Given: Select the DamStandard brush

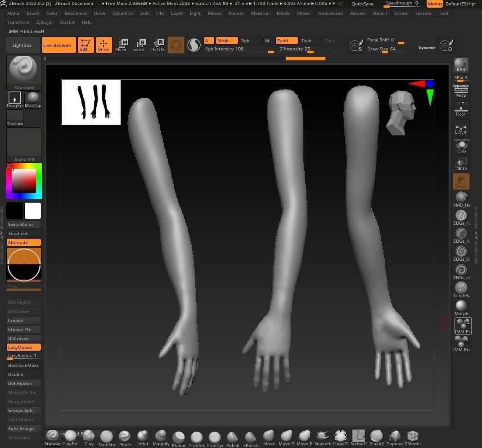Looking at the screenshot, I should (x=107, y=437).
